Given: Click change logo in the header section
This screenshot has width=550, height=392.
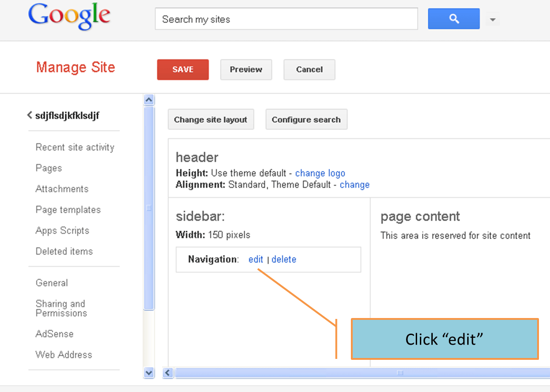Looking at the screenshot, I should click(x=320, y=173).
